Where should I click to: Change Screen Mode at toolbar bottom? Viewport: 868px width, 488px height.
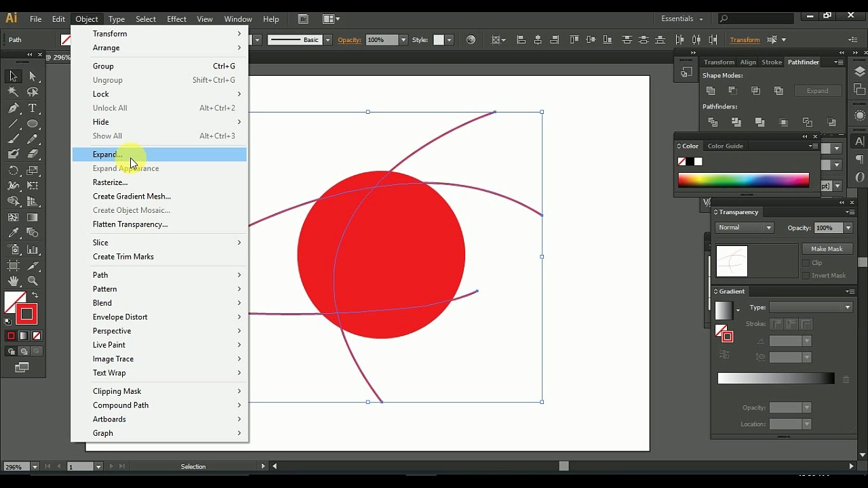pos(22,367)
